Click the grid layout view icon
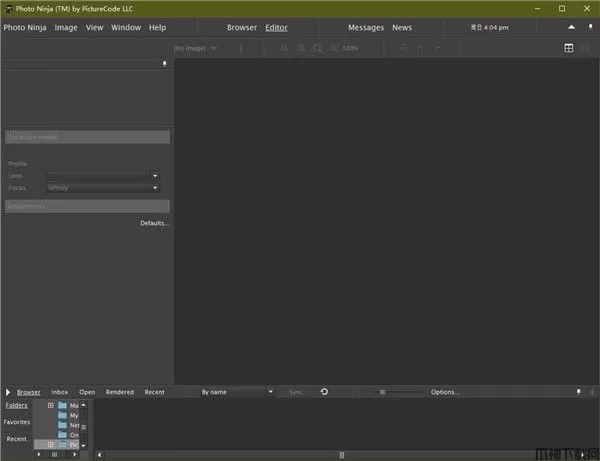 pos(569,48)
